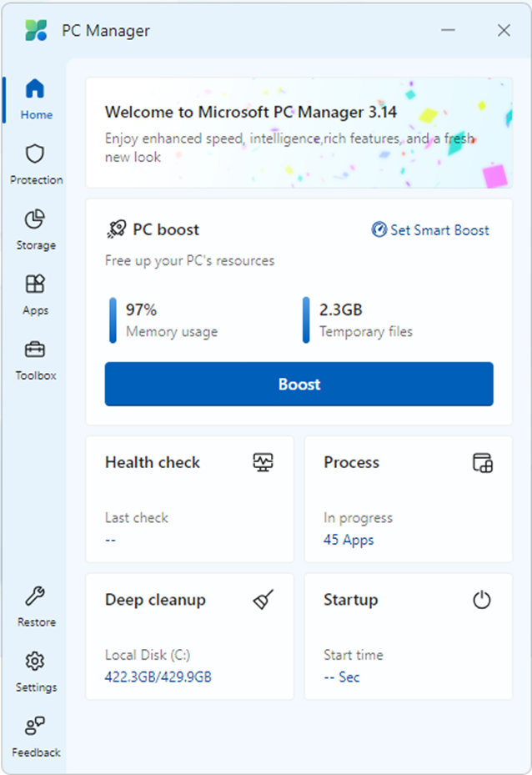The image size is (532, 775).
Task: Click the 'Memory usage' label
Action: [172, 332]
